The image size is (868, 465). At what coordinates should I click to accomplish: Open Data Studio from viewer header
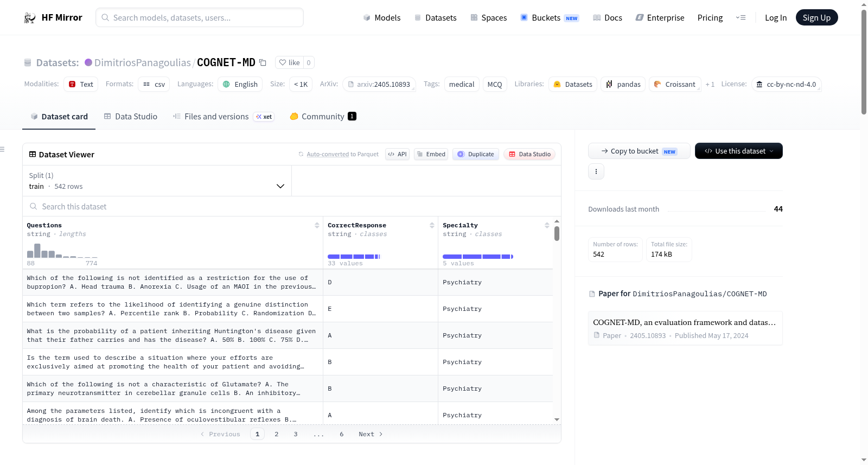(x=529, y=154)
